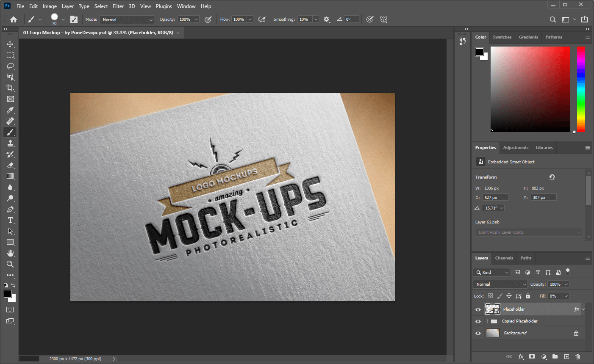Select the Move tool
594x364 pixels.
(10, 44)
